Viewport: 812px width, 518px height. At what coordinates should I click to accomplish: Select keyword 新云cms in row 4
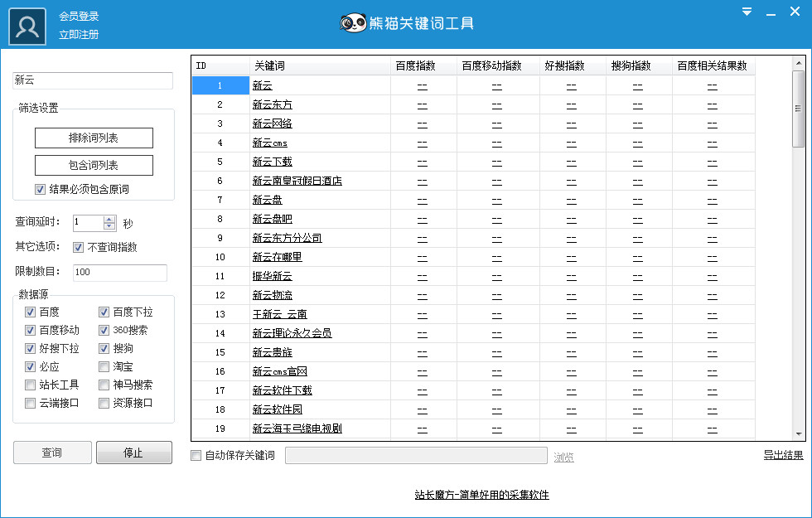[x=270, y=143]
